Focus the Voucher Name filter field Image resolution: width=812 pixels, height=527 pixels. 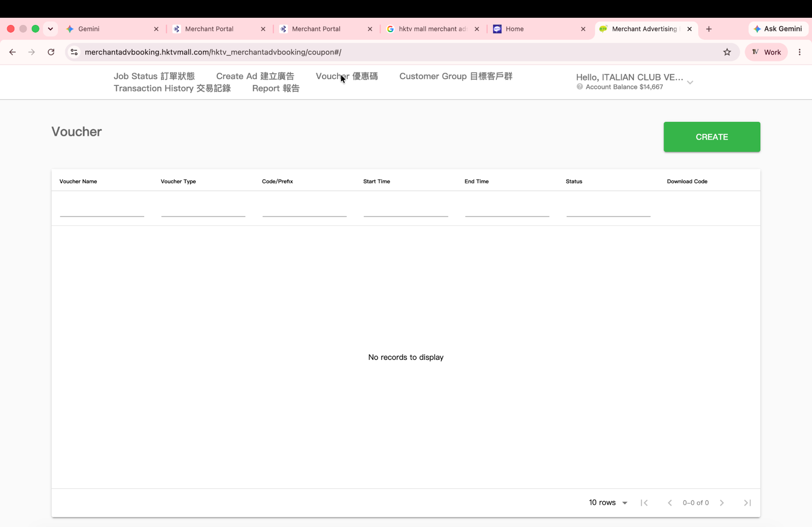pyautogui.click(x=102, y=209)
